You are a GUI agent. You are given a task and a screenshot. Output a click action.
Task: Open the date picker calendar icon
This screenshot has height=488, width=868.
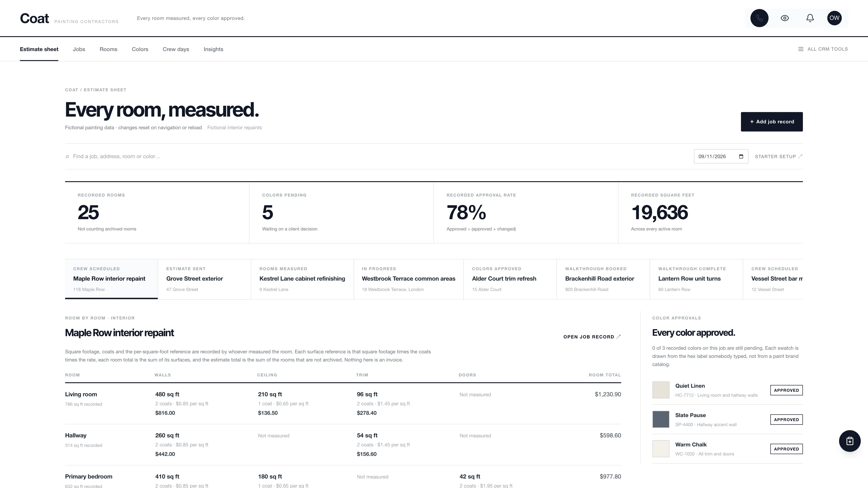[741, 156]
